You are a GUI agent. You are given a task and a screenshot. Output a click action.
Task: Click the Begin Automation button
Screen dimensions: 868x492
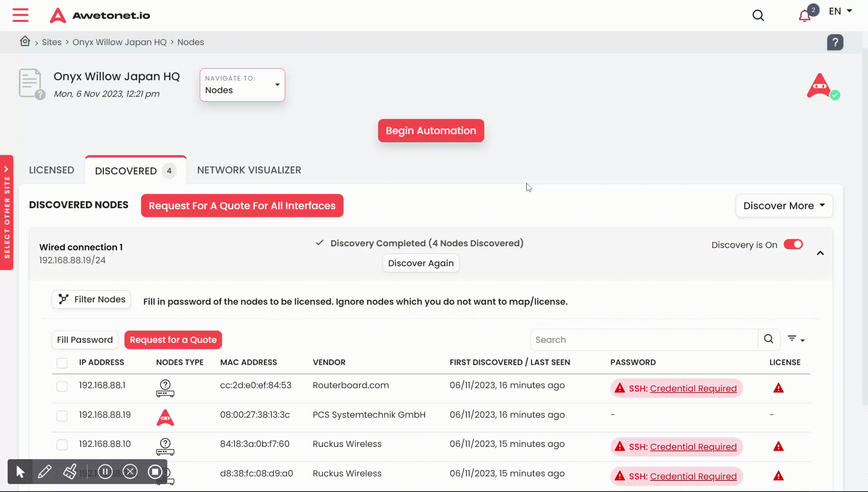431,131
